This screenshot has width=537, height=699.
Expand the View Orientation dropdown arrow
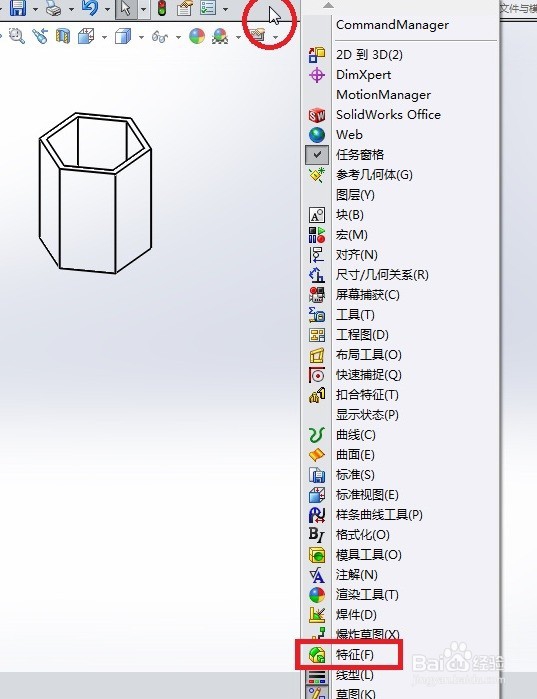click(x=104, y=37)
